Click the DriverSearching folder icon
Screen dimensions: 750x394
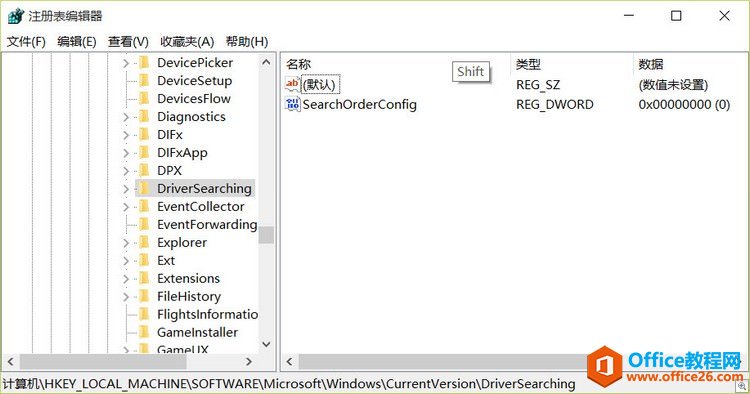point(144,188)
